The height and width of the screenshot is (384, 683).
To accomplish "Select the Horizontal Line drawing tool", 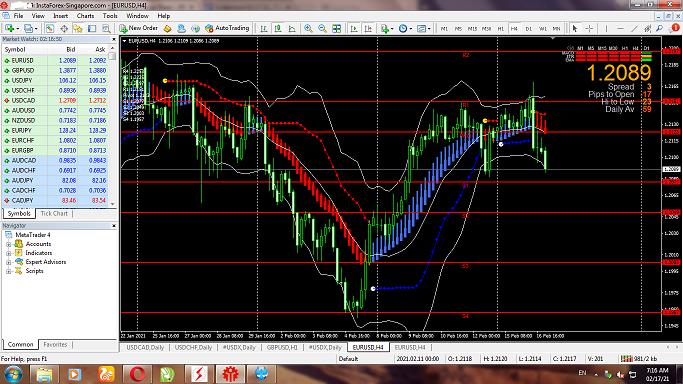I will (620, 28).
